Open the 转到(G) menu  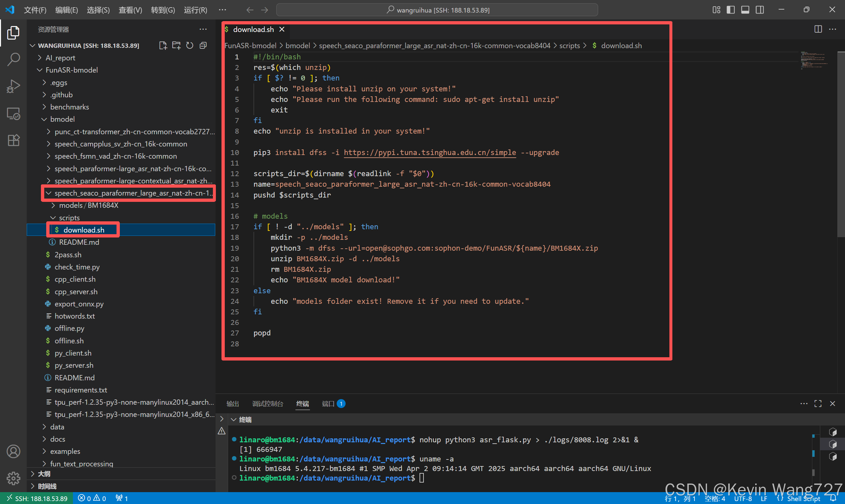[163, 10]
